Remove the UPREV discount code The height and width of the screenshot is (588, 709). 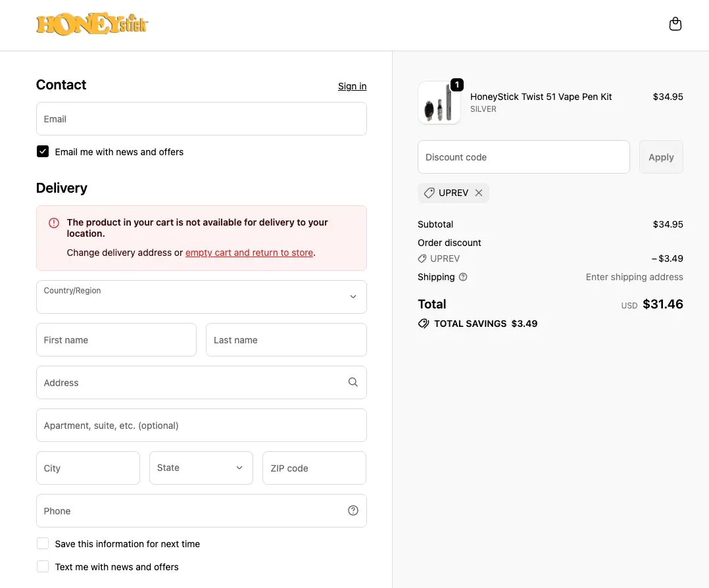479,193
